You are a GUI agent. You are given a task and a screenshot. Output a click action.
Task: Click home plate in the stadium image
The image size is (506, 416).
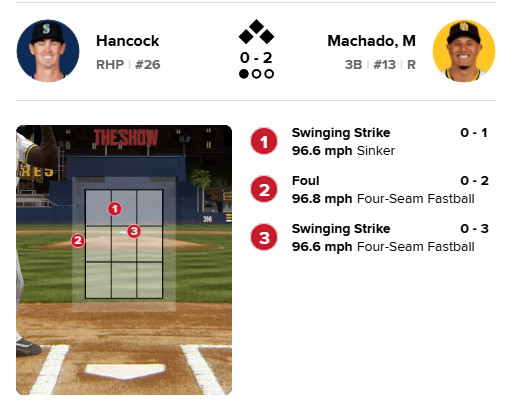coord(125,371)
